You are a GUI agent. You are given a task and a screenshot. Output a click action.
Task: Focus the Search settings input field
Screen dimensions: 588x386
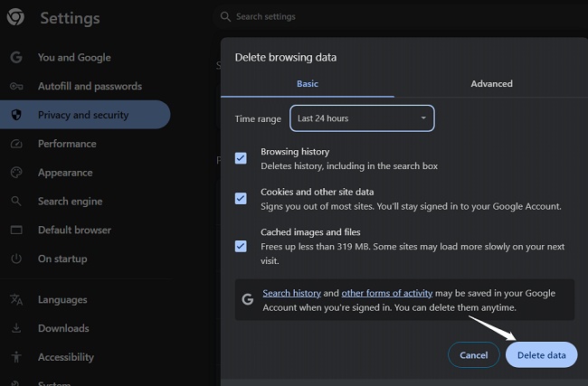coord(402,16)
